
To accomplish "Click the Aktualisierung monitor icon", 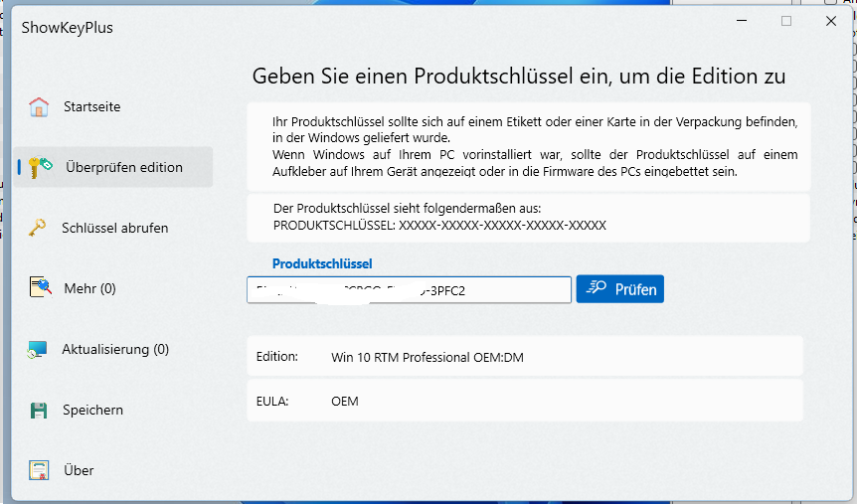I will [37, 349].
